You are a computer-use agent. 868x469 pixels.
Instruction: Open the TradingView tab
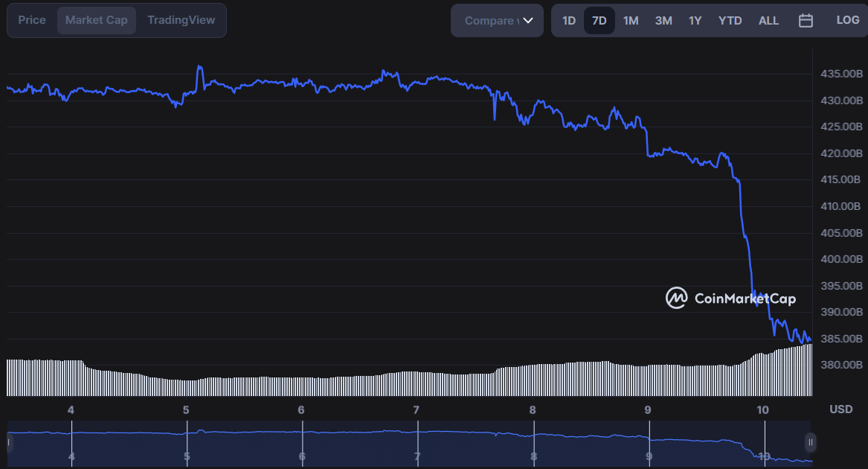181,20
